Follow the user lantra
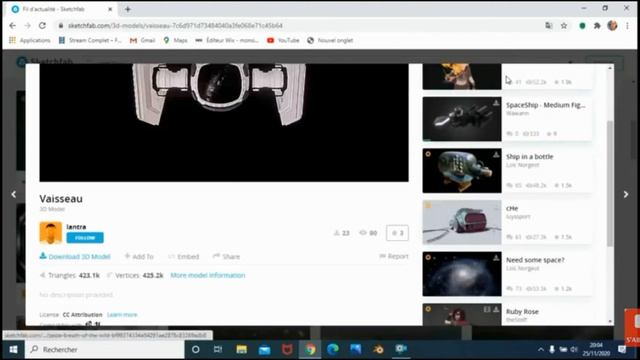Screen dimensions: 640x360 click(85, 238)
